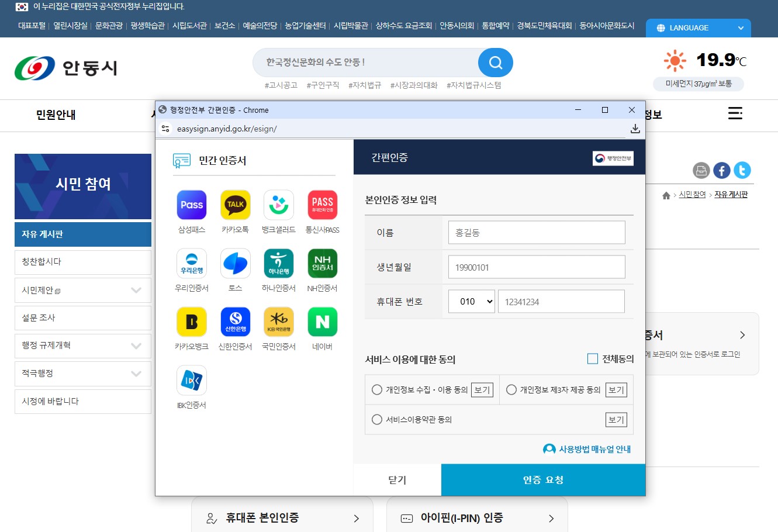Image resolution: width=778 pixels, height=532 pixels.
Task: Open the 칭찬합시다 sidebar item
Action: 83,262
